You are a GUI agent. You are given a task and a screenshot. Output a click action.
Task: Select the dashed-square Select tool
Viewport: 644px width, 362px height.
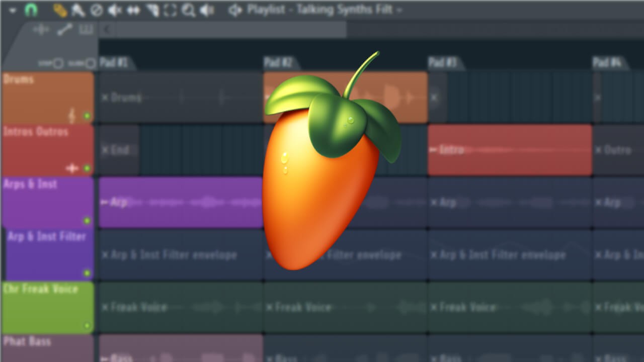pyautogui.click(x=171, y=10)
